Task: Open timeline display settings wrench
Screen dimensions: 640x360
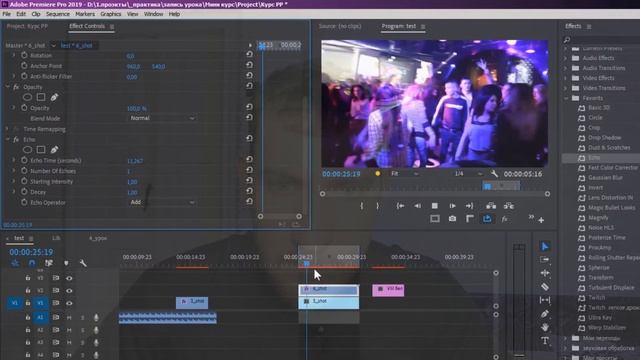Action: pyautogui.click(x=83, y=263)
